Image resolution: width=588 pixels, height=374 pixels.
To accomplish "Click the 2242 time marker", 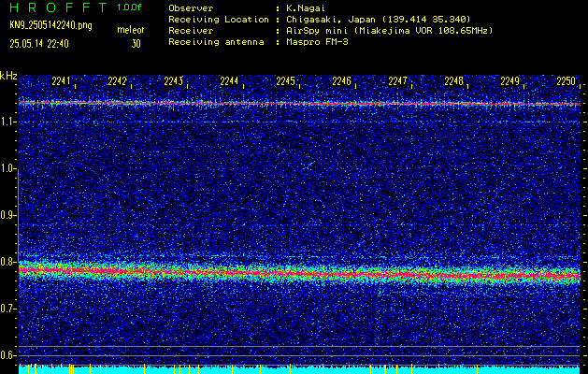I will click(117, 81).
